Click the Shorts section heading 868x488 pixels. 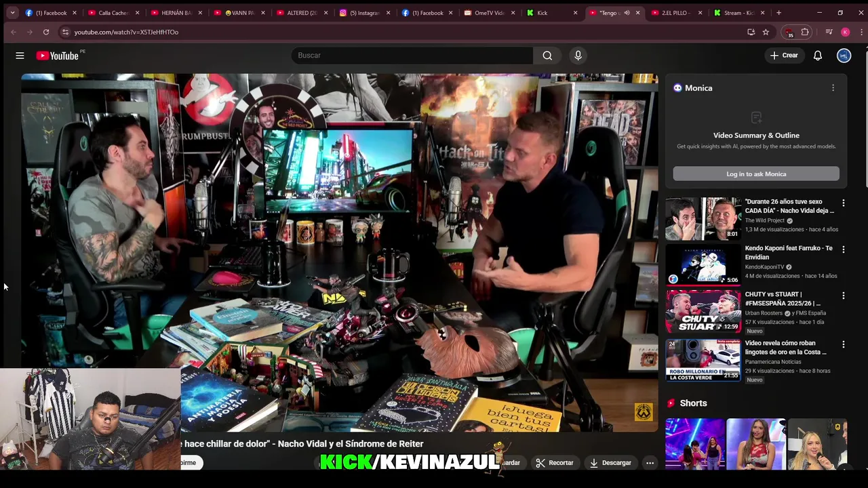(693, 403)
